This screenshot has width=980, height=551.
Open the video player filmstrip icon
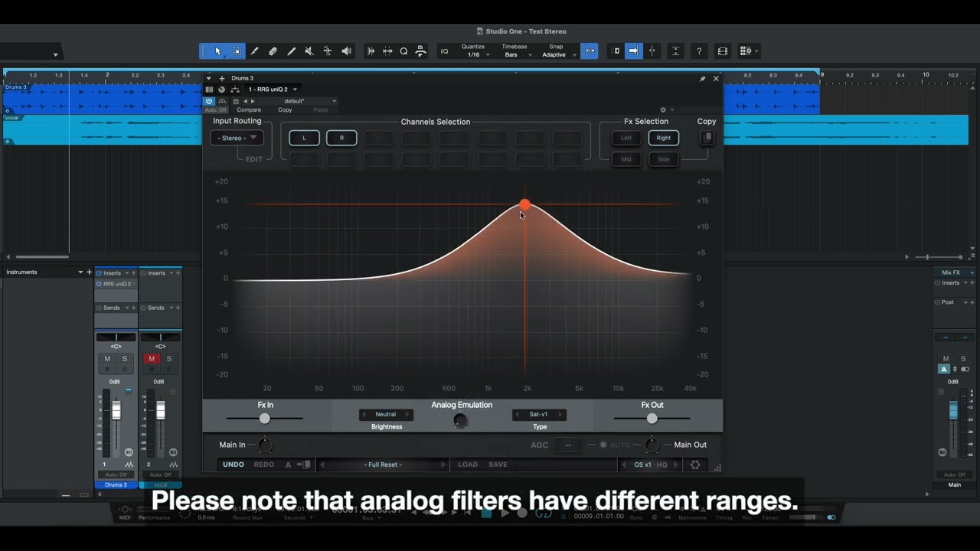coord(722,51)
